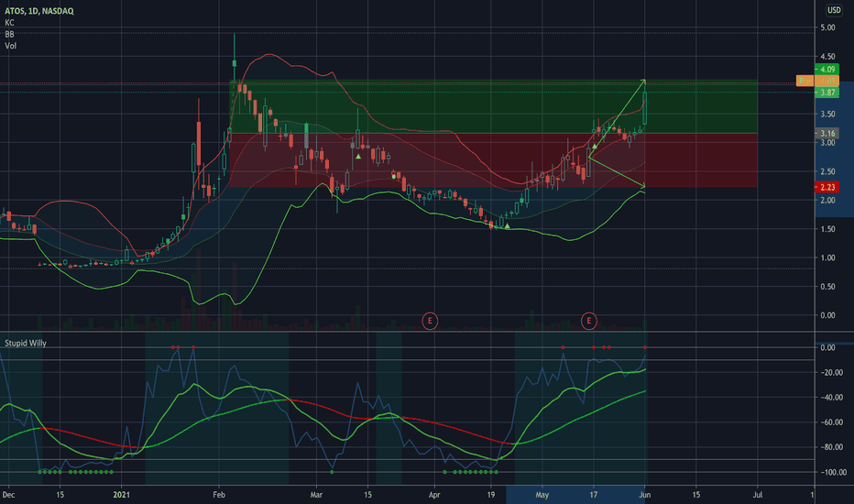Open the USD currency selector
Viewport: 854px width, 504px height.
834,10
